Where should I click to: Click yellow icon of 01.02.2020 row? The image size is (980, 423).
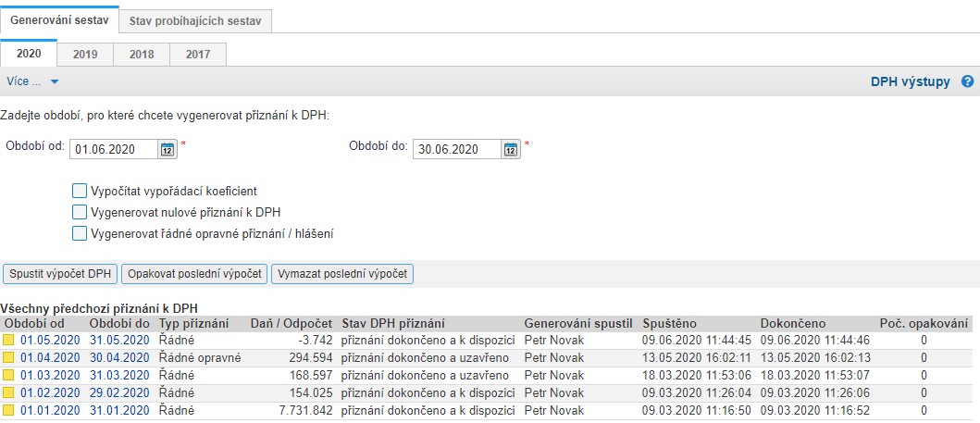8,392
